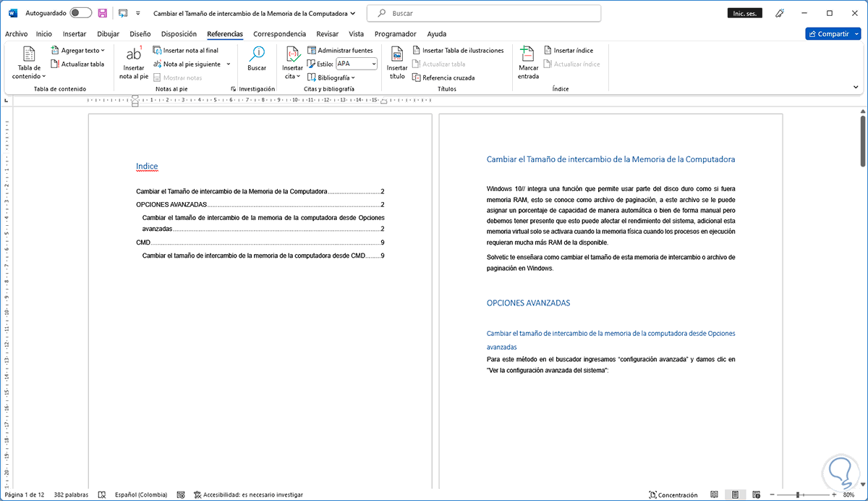Toggle the Autoguardado switch
This screenshot has width=868, height=501.
(81, 13)
